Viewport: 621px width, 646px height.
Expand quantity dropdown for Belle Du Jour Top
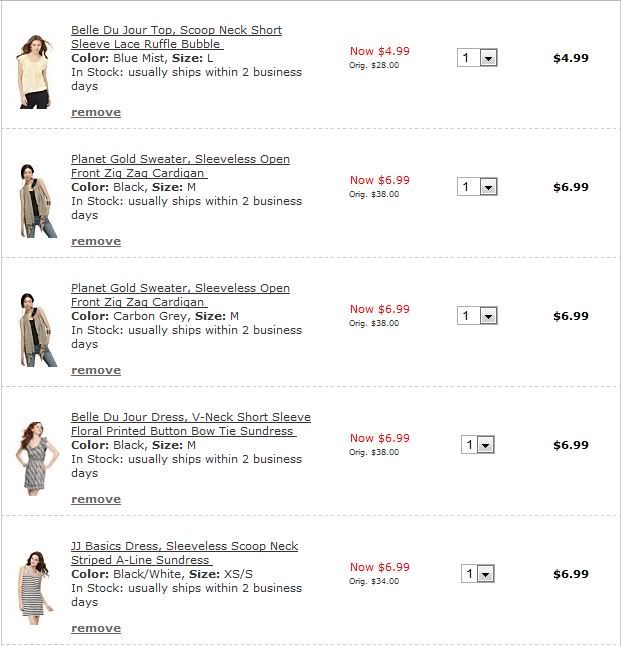point(478,58)
